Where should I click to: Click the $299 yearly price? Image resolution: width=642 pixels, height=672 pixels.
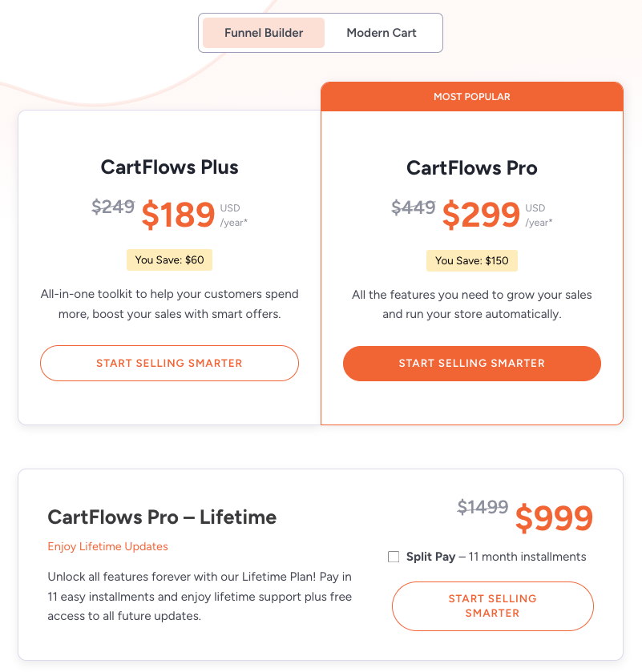coord(481,215)
